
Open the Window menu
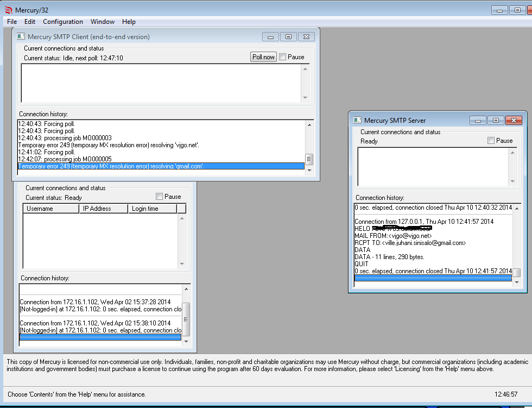click(x=103, y=21)
